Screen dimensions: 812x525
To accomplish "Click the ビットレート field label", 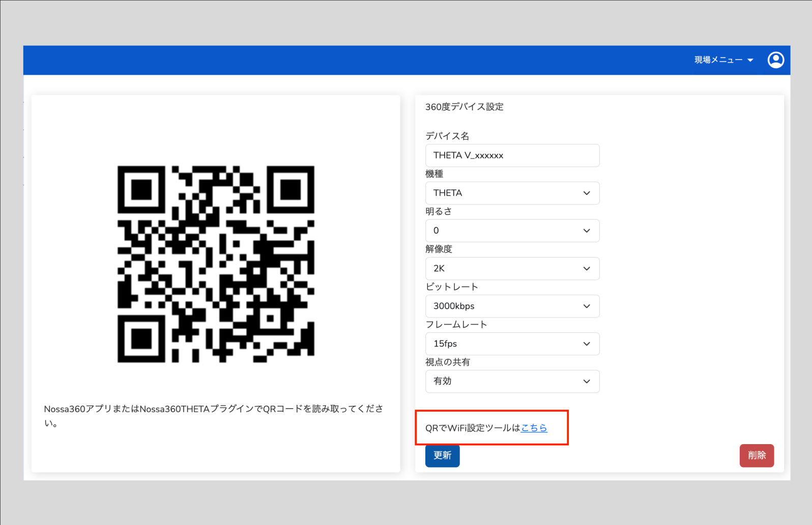I will click(x=452, y=286).
